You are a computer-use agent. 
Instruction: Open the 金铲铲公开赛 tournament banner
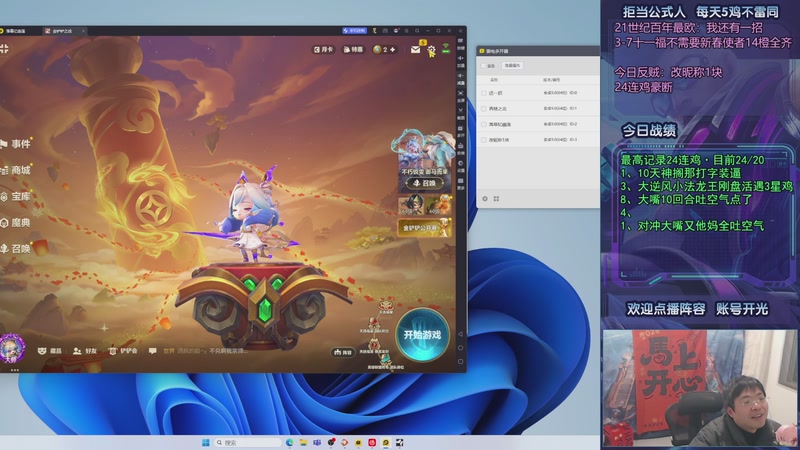[424, 228]
